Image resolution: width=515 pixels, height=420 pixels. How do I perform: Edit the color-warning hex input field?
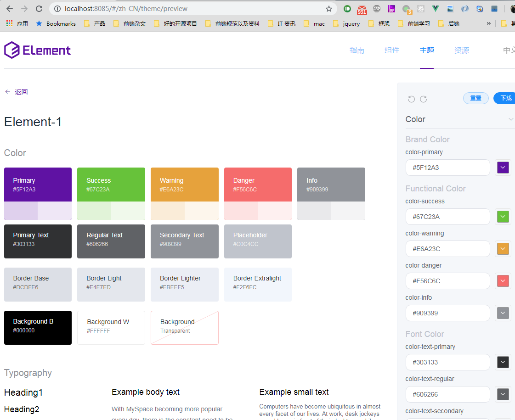[x=447, y=249]
